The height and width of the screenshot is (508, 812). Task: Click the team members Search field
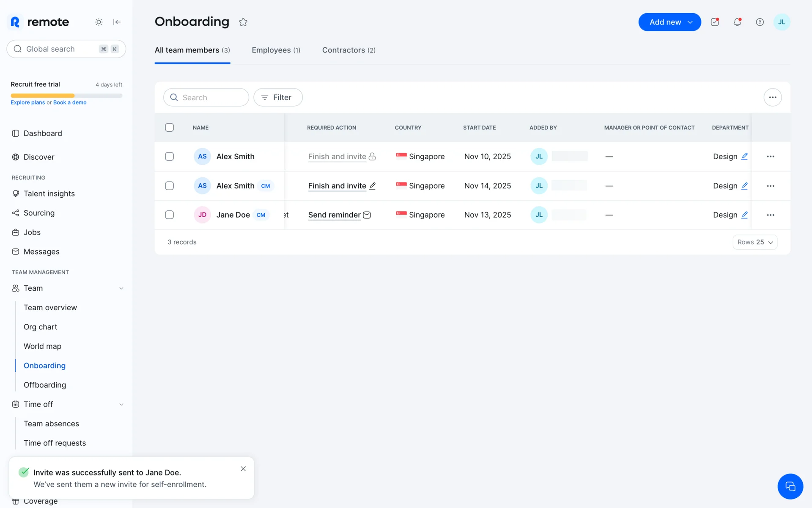point(206,97)
